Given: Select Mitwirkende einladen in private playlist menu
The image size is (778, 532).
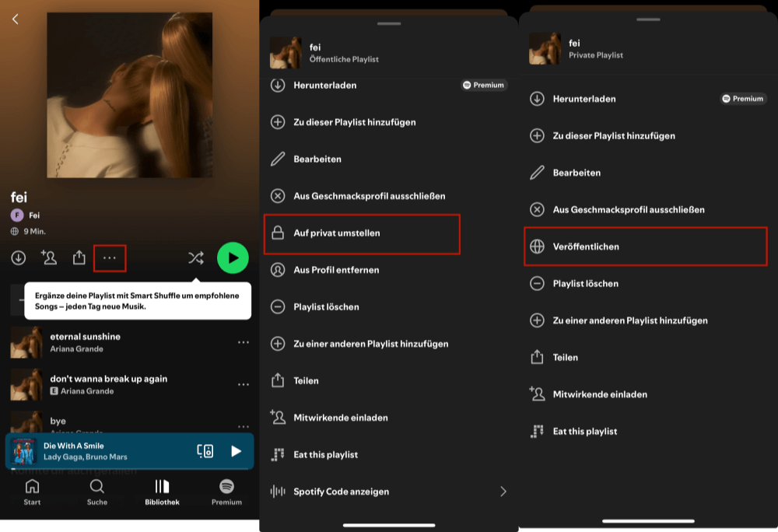Looking at the screenshot, I should click(x=648, y=394).
